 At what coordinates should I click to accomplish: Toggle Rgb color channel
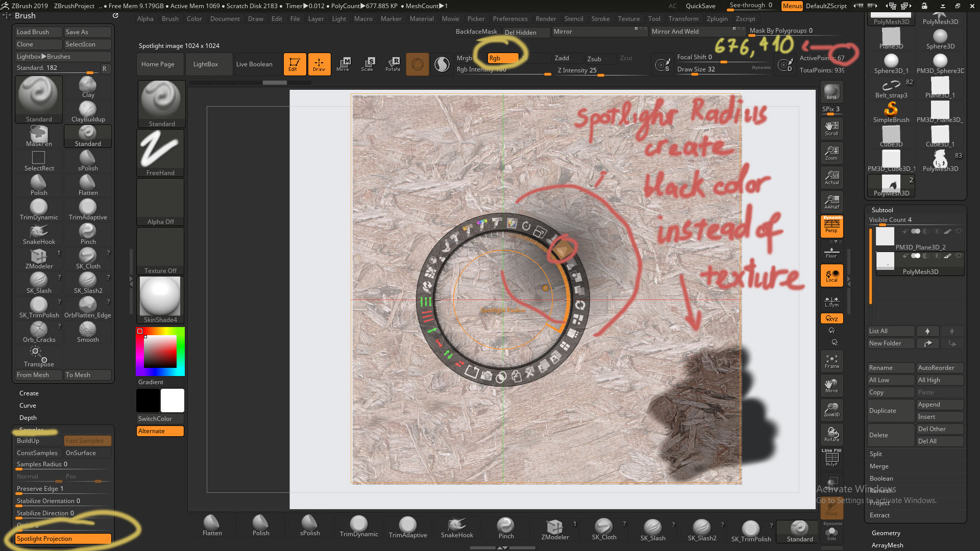pos(503,58)
